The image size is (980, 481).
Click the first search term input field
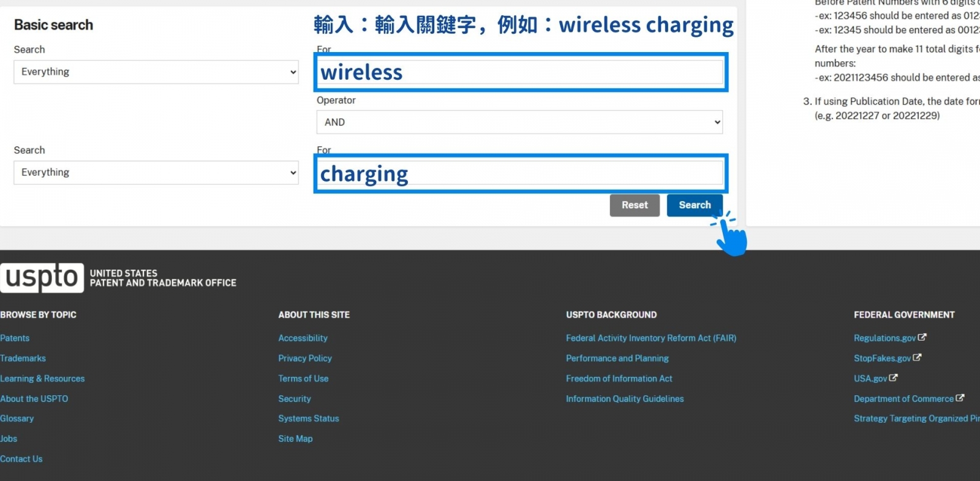click(521, 72)
